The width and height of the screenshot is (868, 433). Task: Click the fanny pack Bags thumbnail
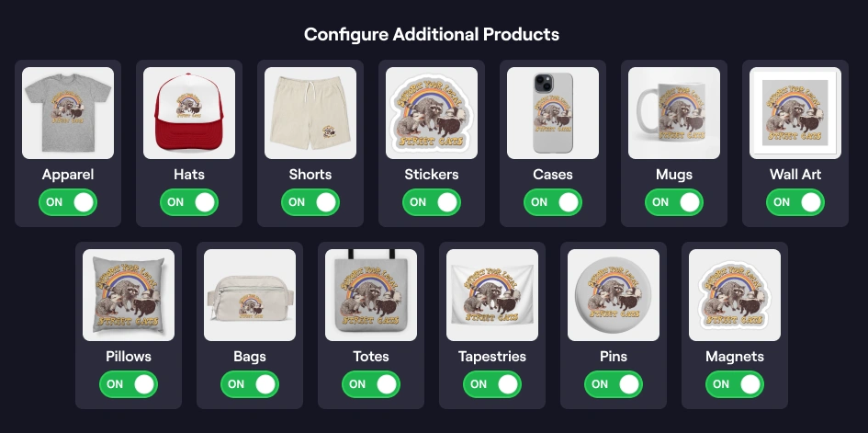(x=250, y=295)
